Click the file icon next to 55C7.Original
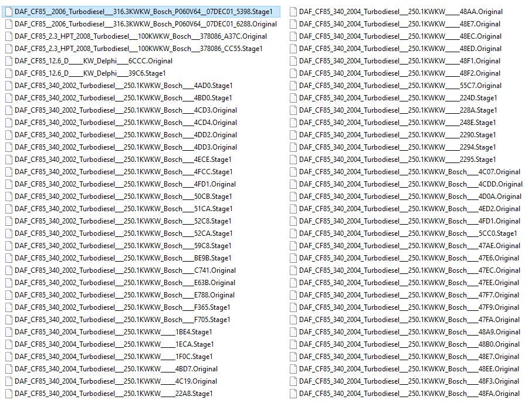The height and width of the screenshot is (403, 532). (292, 86)
